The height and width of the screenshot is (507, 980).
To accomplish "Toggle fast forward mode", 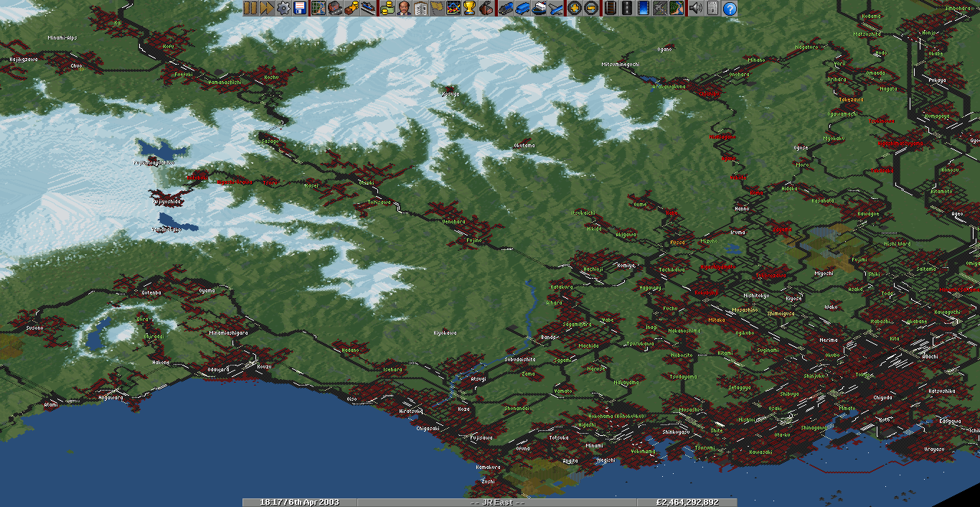I will [x=266, y=9].
